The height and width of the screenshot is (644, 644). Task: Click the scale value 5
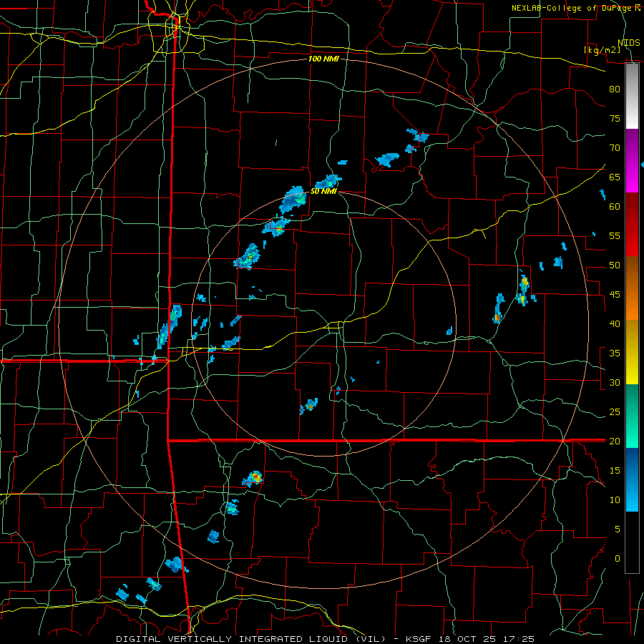[618, 529]
